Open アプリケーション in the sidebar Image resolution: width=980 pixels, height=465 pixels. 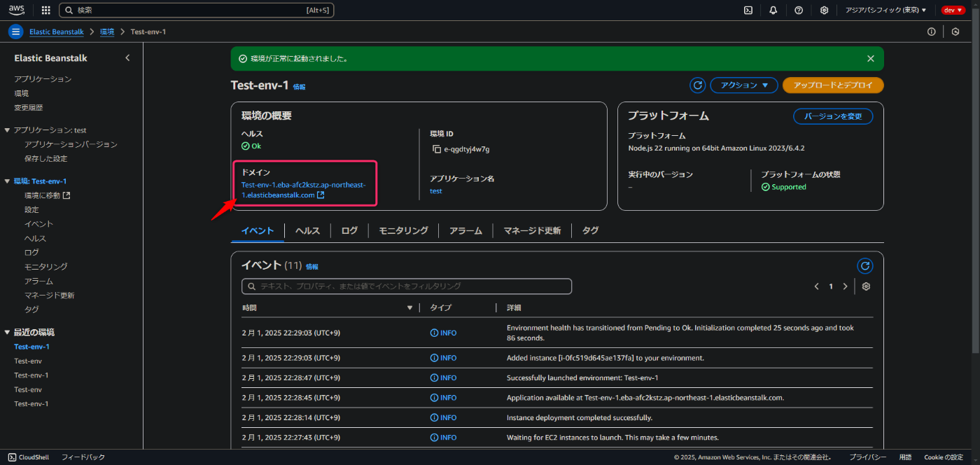coord(43,79)
